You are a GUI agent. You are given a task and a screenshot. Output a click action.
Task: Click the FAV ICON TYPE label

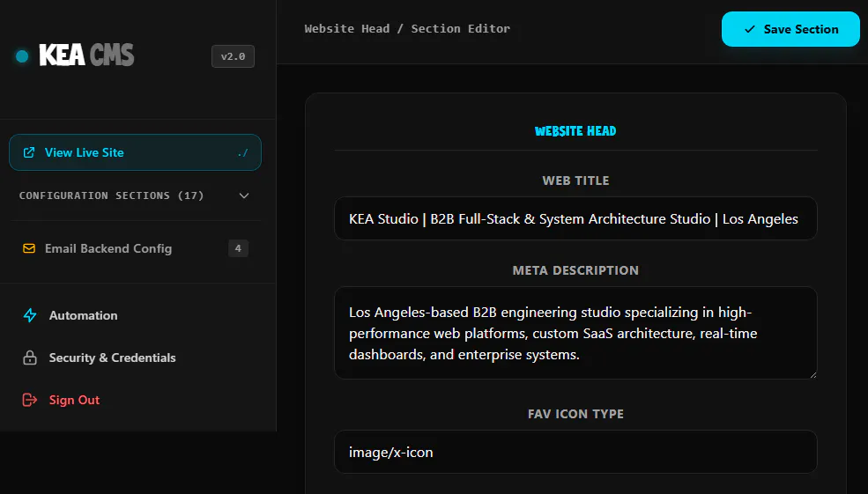pos(575,415)
